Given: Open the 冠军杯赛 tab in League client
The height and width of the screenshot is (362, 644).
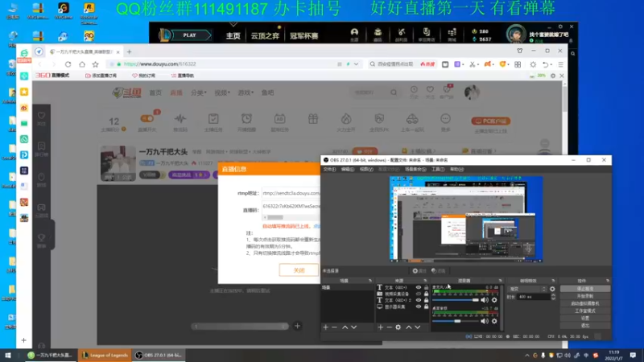Looking at the screenshot, I should pyautogui.click(x=304, y=36).
